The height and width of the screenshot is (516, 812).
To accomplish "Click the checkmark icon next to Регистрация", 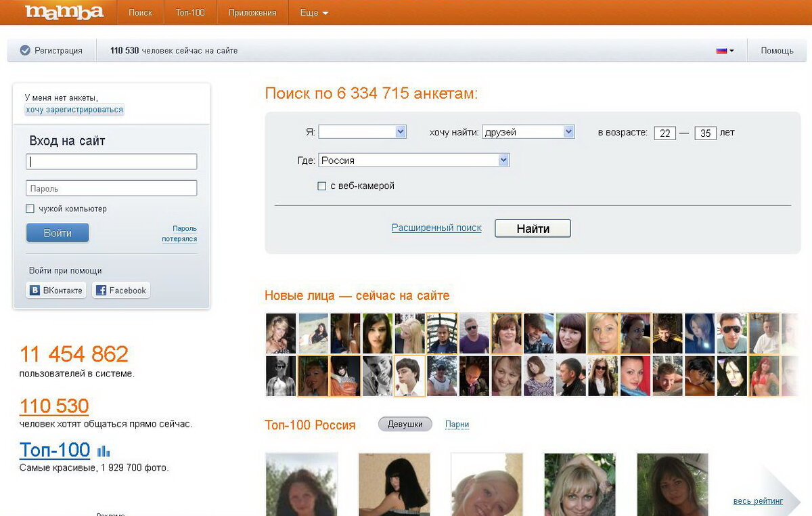I will pos(26,49).
